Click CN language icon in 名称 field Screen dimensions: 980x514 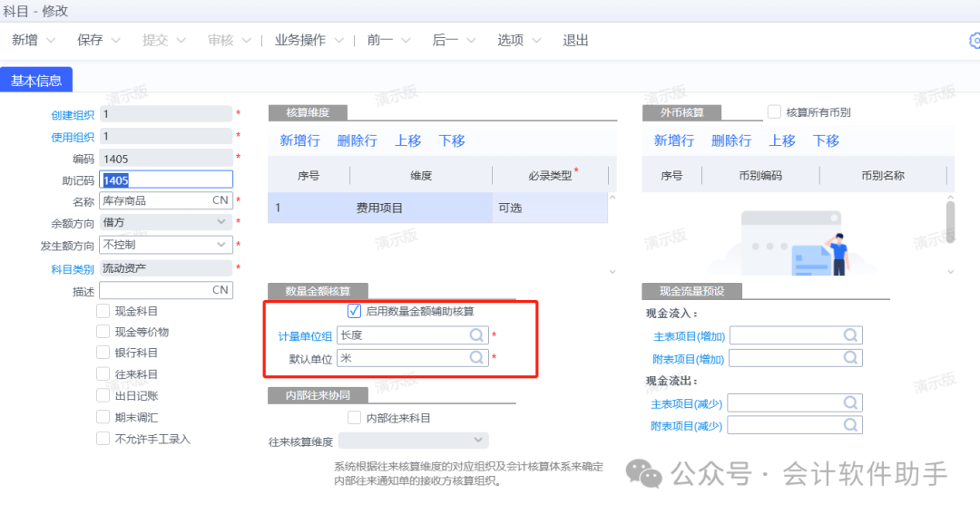[x=220, y=200]
